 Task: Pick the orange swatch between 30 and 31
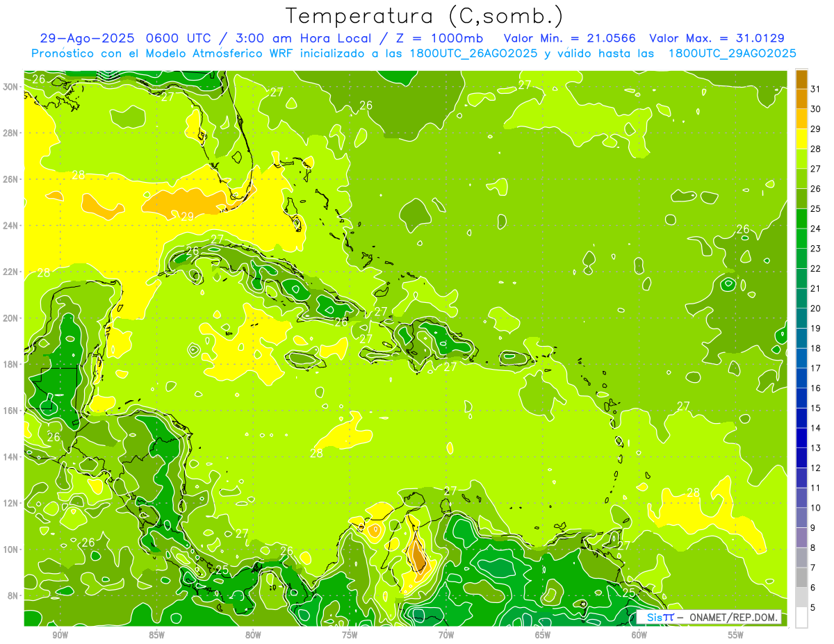pos(801,99)
